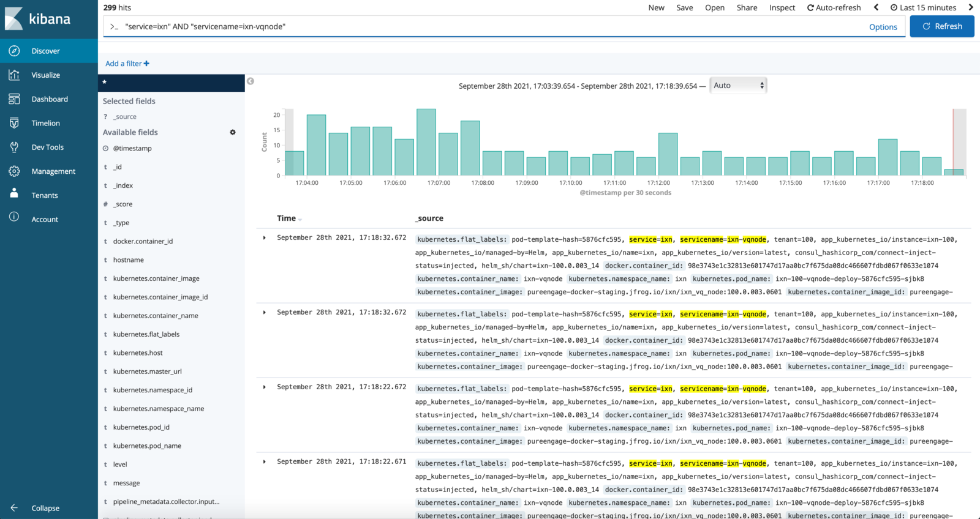Open Discover via compass icon
This screenshot has width=980, height=519.
pyautogui.click(x=14, y=51)
